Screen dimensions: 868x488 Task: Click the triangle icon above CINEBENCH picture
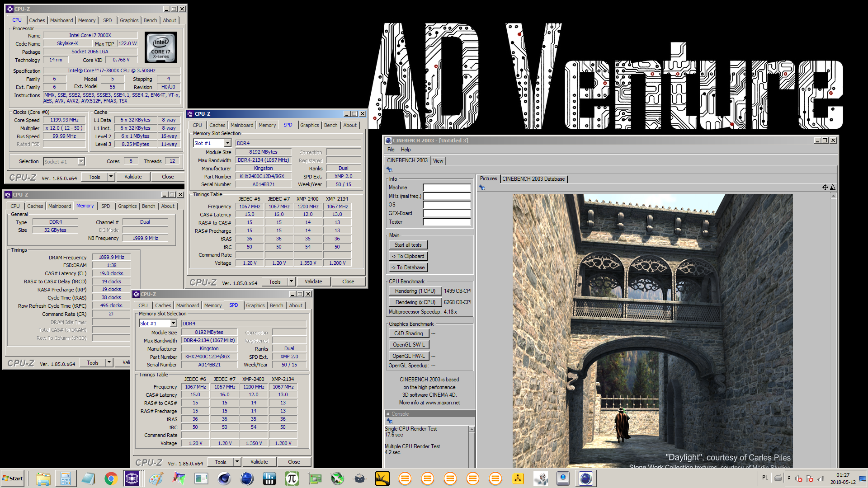point(833,188)
